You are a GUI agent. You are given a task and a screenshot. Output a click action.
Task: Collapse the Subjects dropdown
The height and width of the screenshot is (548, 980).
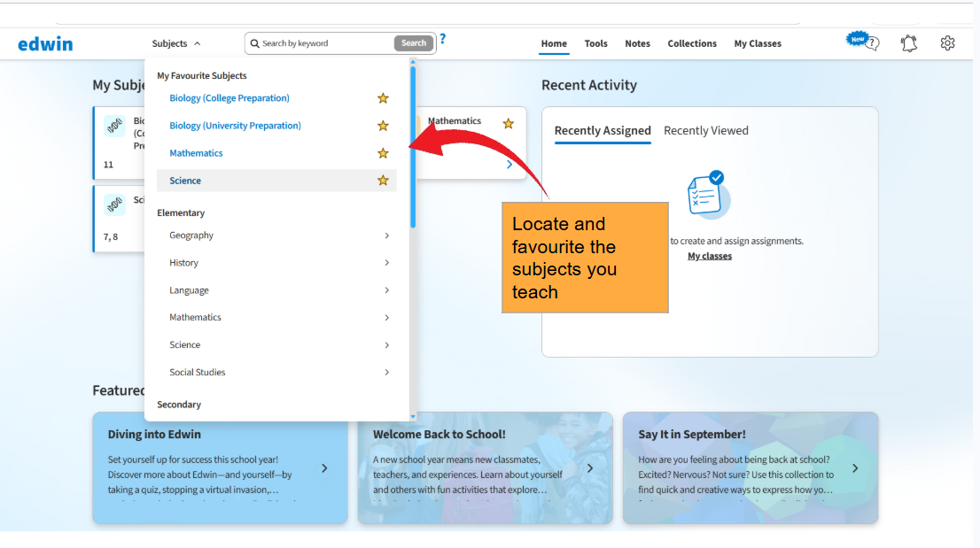pos(176,43)
